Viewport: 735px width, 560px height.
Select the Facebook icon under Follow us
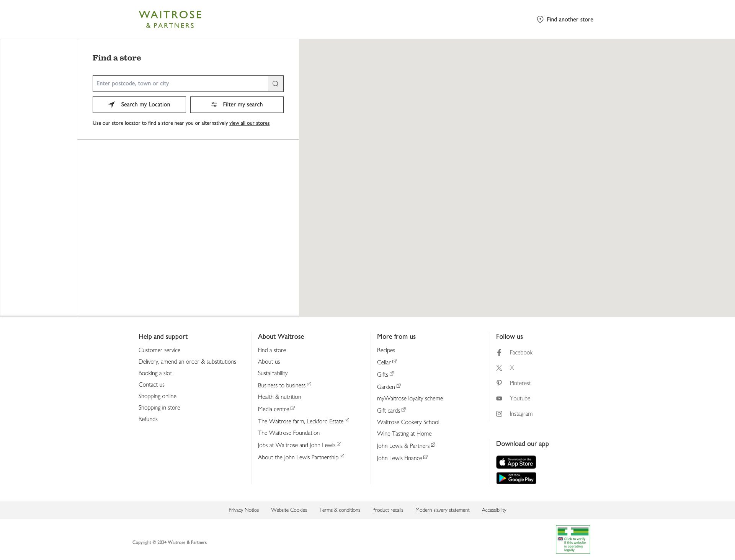click(x=499, y=352)
